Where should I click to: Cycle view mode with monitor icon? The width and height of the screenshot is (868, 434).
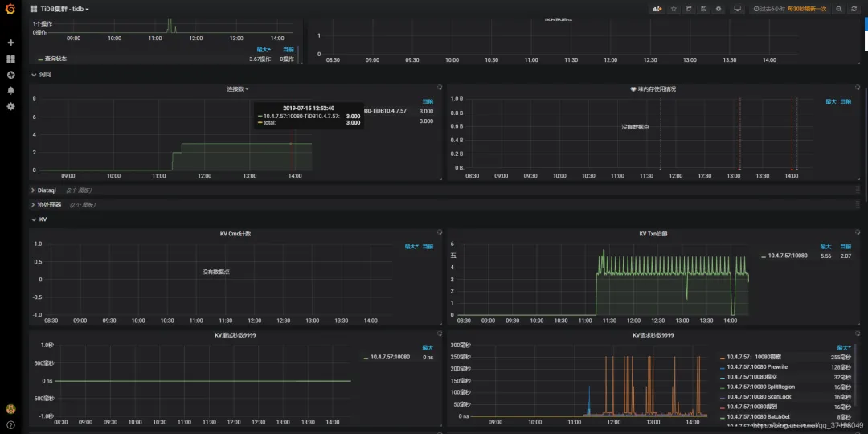[737, 9]
